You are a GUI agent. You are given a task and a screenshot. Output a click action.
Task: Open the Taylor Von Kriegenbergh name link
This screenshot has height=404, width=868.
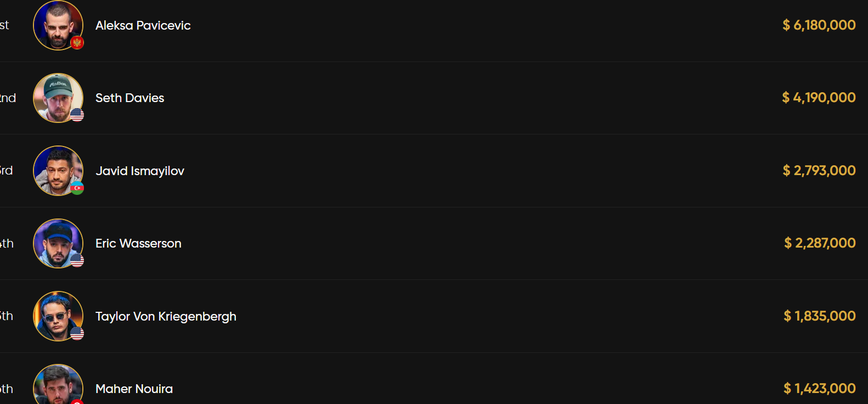[166, 316]
